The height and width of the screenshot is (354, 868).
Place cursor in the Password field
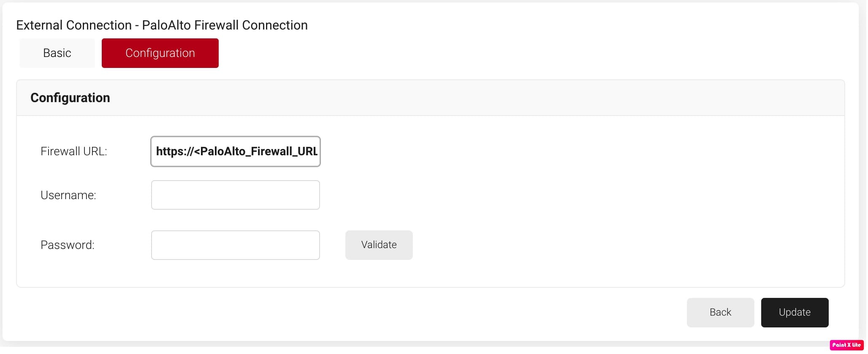[236, 245]
